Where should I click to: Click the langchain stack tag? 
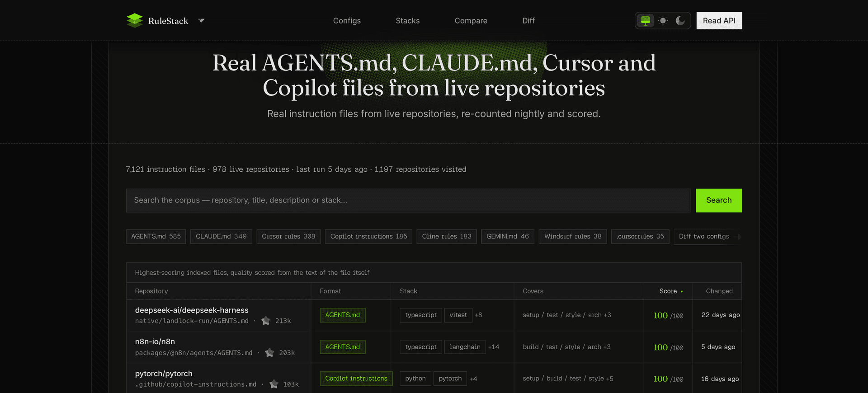[x=465, y=347]
